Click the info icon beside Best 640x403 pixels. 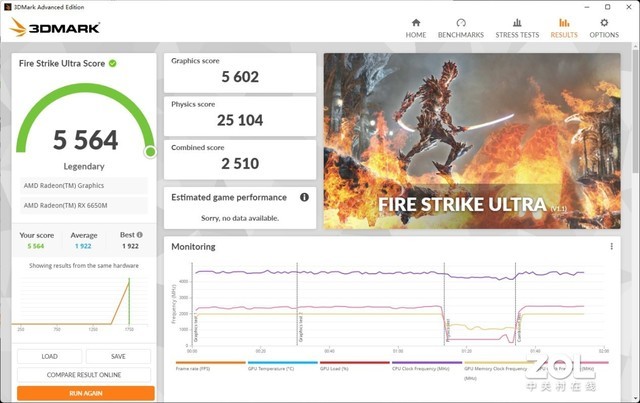click(140, 235)
